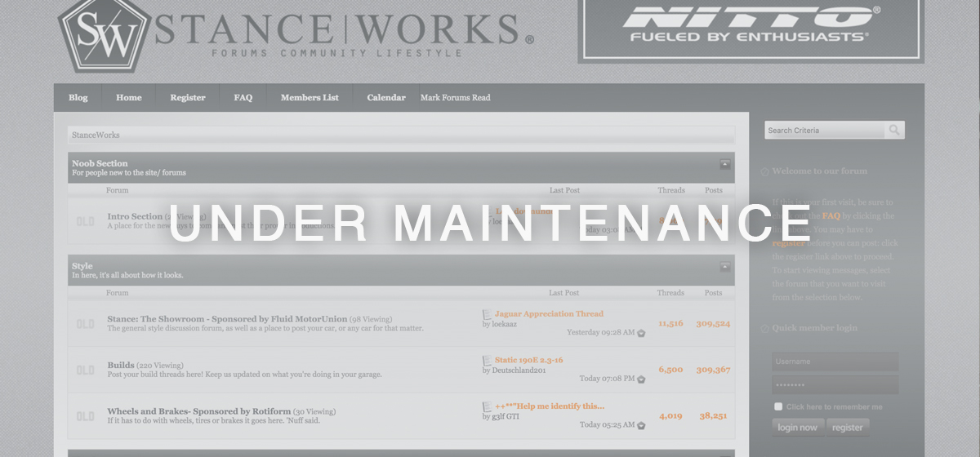The height and width of the screenshot is (457, 980).
Task: Click the sidebar orange register link
Action: (789, 243)
